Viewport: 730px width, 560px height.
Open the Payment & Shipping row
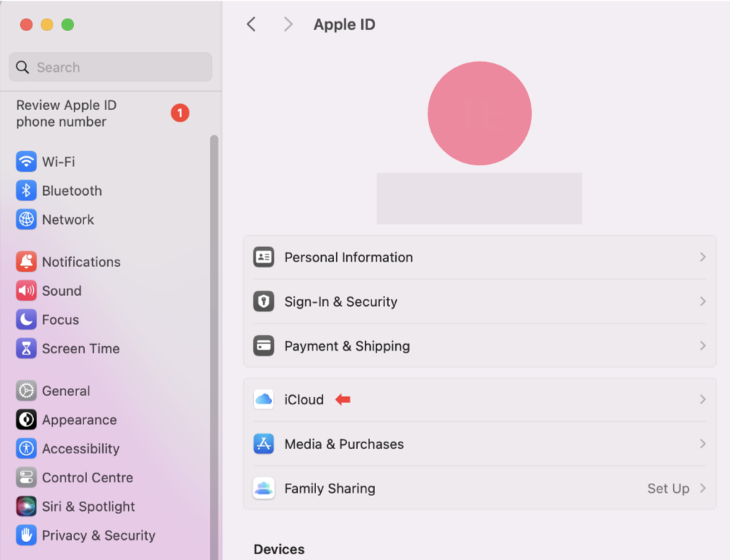point(479,346)
